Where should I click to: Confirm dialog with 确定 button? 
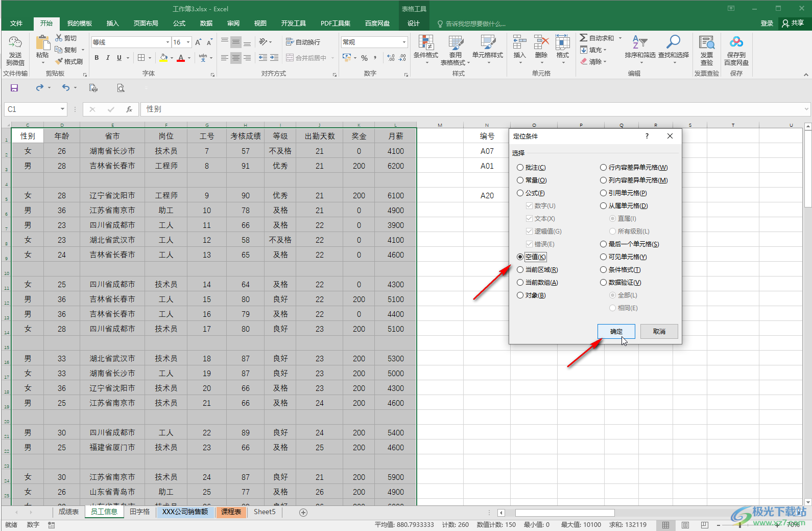616,331
